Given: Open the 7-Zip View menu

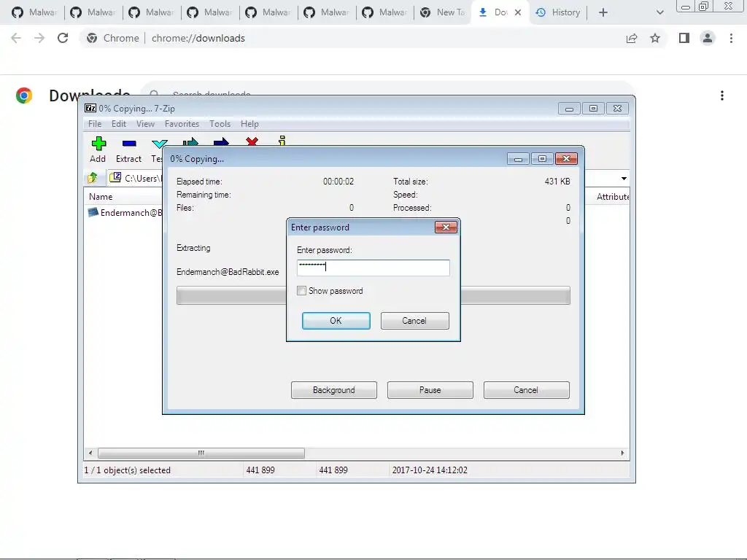Looking at the screenshot, I should [x=145, y=124].
